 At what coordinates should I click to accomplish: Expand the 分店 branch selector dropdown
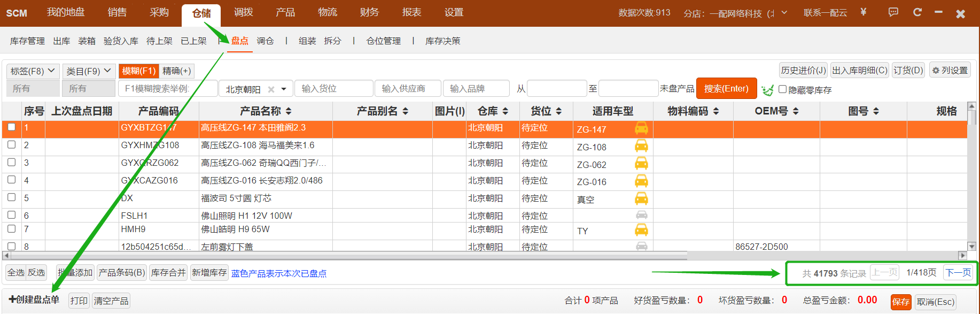pyautogui.click(x=784, y=12)
